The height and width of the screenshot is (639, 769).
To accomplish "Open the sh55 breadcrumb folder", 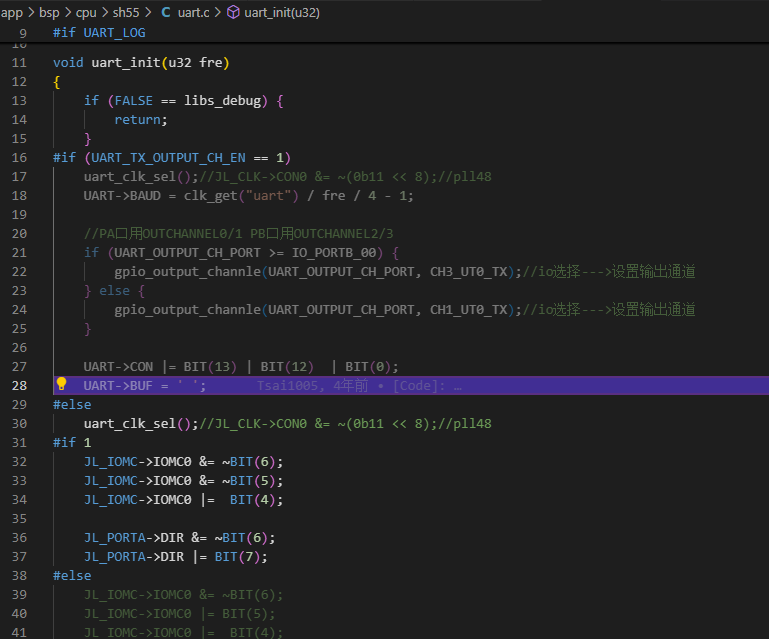I will point(126,12).
